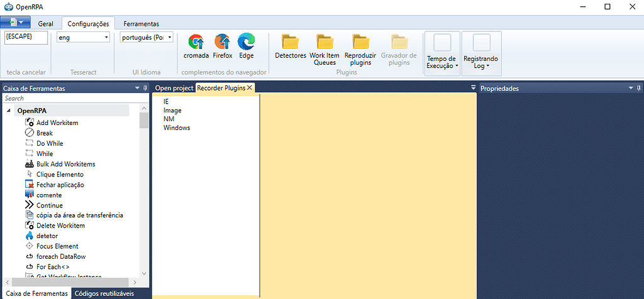This screenshot has height=299, width=644.
Task: Select cópia da área de transferência icon
Action: coord(29,215)
